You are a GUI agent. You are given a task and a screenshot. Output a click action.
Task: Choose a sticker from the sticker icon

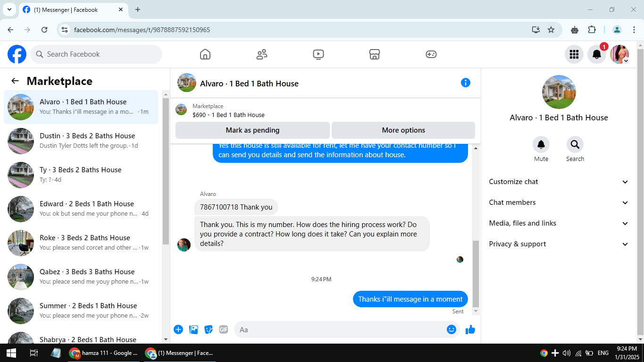[x=209, y=329]
